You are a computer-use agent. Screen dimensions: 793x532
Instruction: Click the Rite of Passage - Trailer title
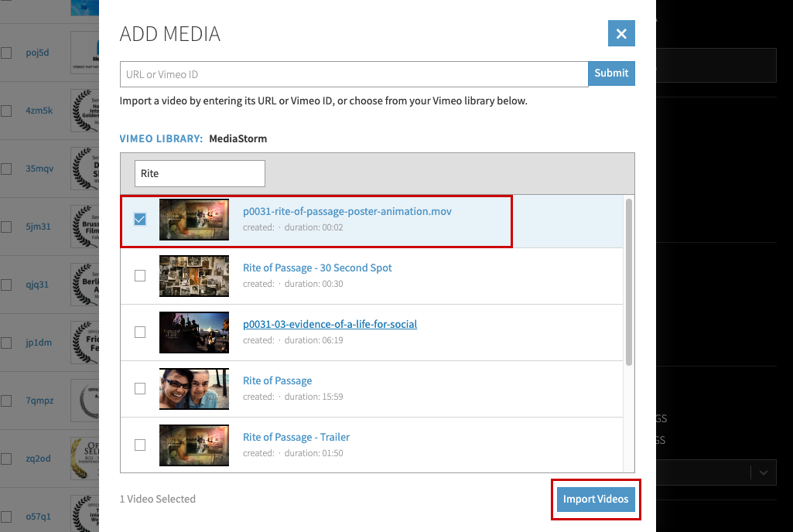coord(296,437)
